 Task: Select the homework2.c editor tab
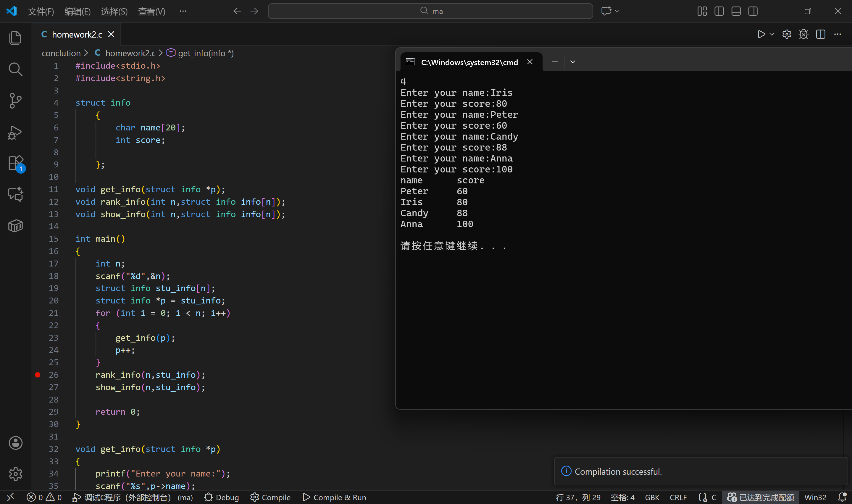(77, 34)
